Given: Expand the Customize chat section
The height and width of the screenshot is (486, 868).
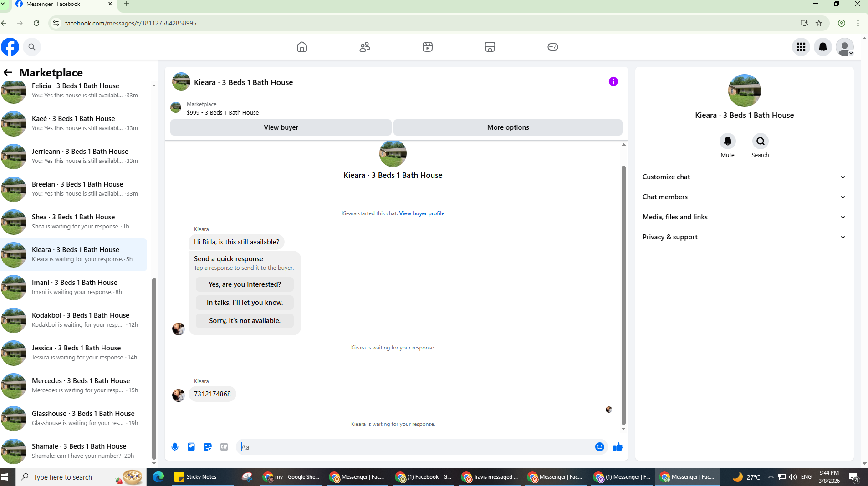Looking at the screenshot, I should (x=744, y=177).
